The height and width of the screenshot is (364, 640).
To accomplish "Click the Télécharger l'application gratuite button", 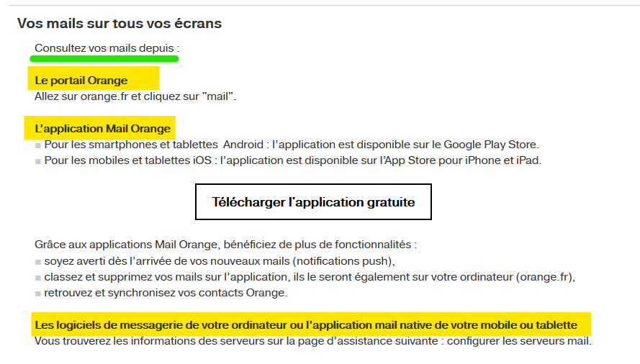I will (x=313, y=202).
